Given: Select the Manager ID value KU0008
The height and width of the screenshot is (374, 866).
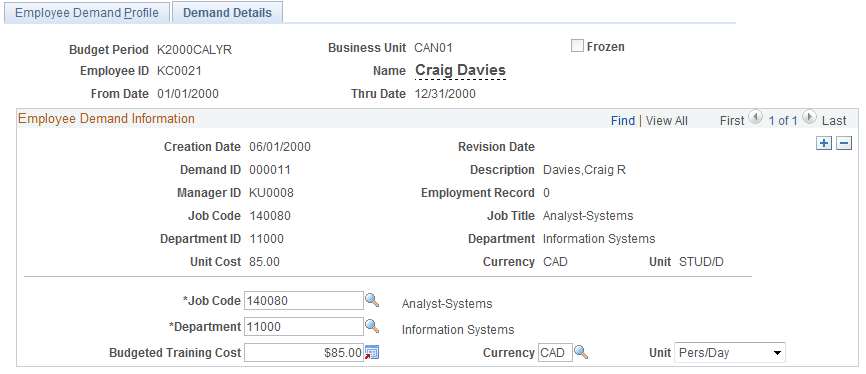Looking at the screenshot, I should pyautogui.click(x=272, y=193).
